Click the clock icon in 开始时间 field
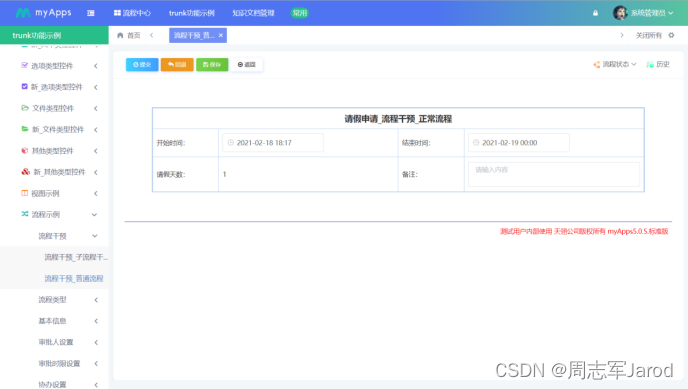688x389 pixels. (231, 143)
